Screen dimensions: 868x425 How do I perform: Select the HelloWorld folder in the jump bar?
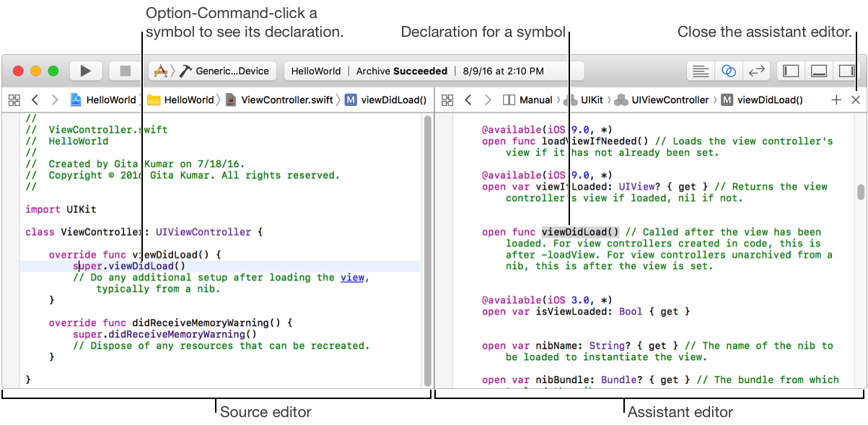[181, 100]
